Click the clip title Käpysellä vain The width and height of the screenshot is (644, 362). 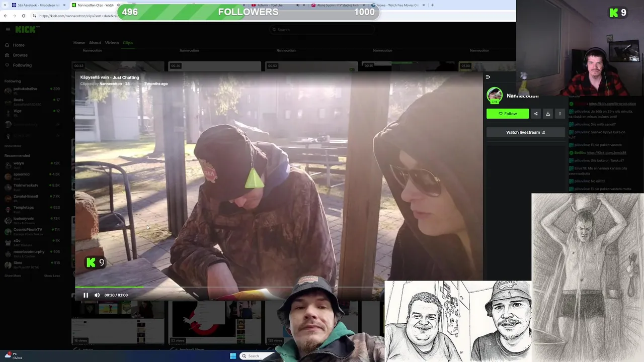95,77
